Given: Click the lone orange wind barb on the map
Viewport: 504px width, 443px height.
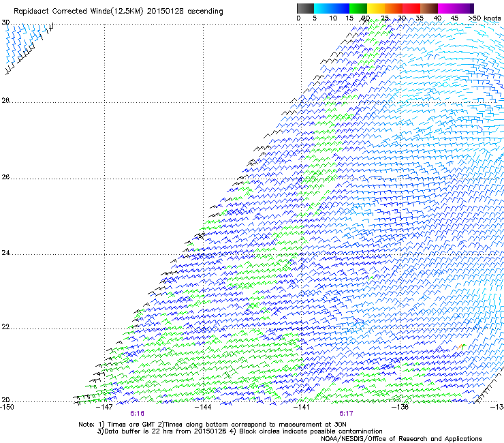Looking at the screenshot, I should coord(460,347).
